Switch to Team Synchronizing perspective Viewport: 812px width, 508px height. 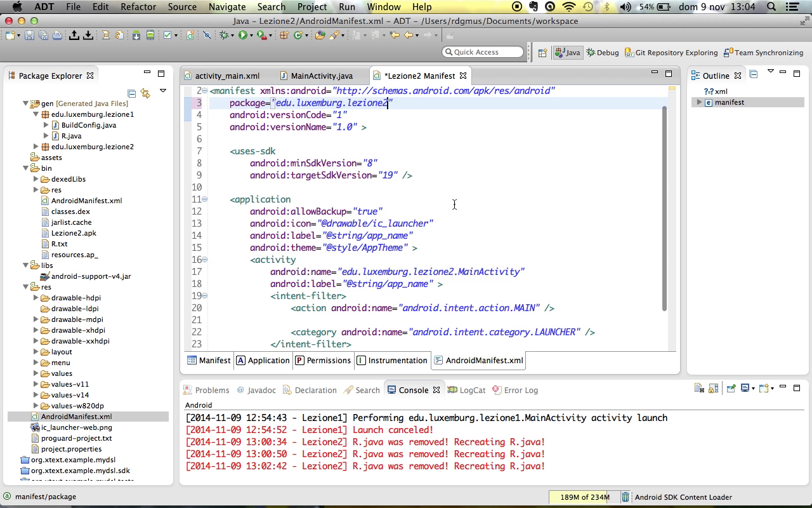764,53
